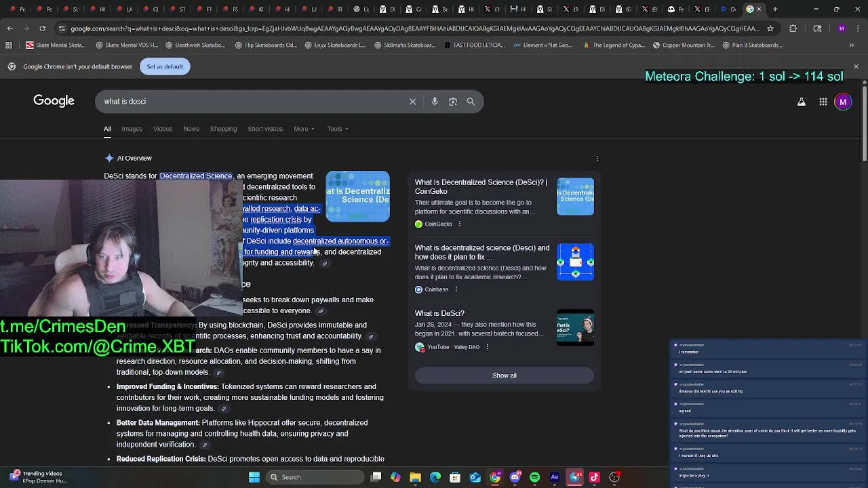Select the All results tab
Viewport: 868px width, 488px height.
107,129
